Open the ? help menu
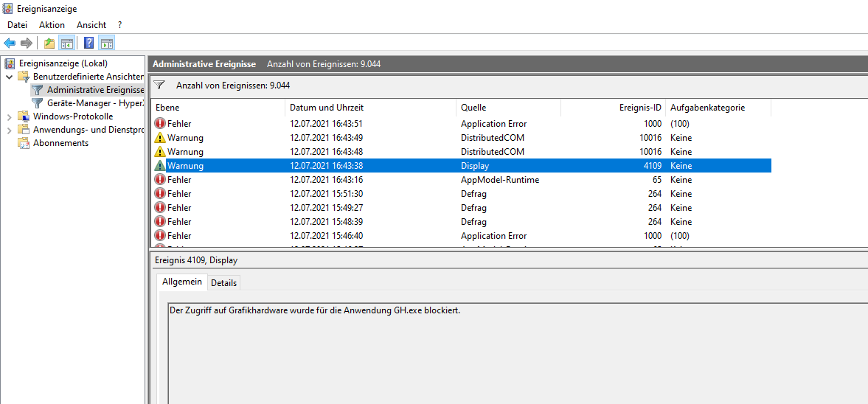868x404 pixels. pos(120,25)
